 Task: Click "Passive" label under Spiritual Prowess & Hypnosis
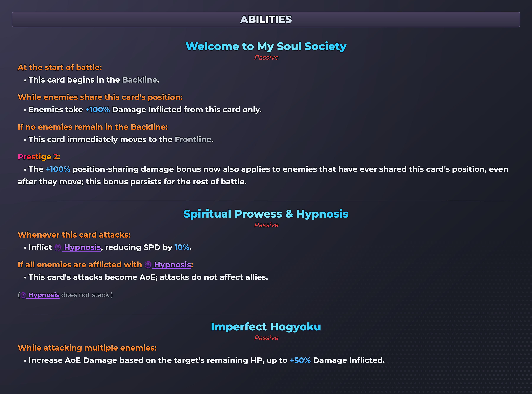pos(266,225)
